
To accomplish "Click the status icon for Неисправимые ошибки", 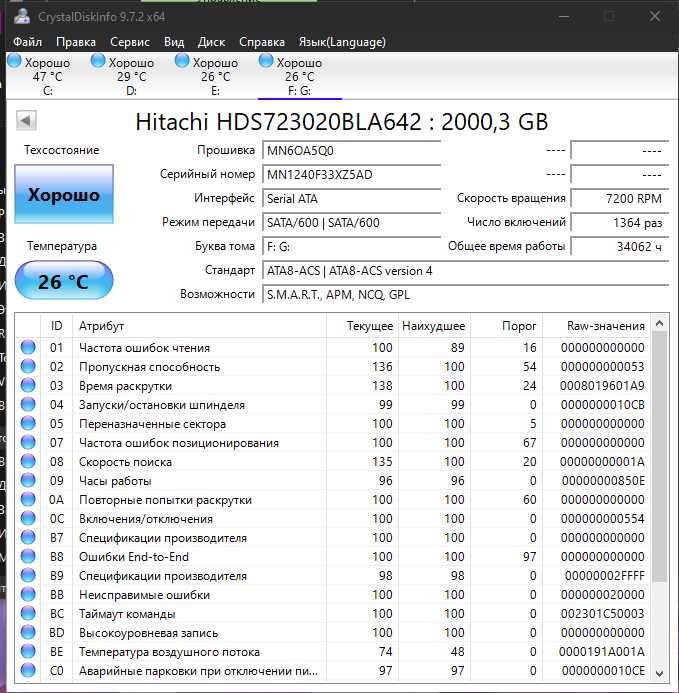I will 28,594.
